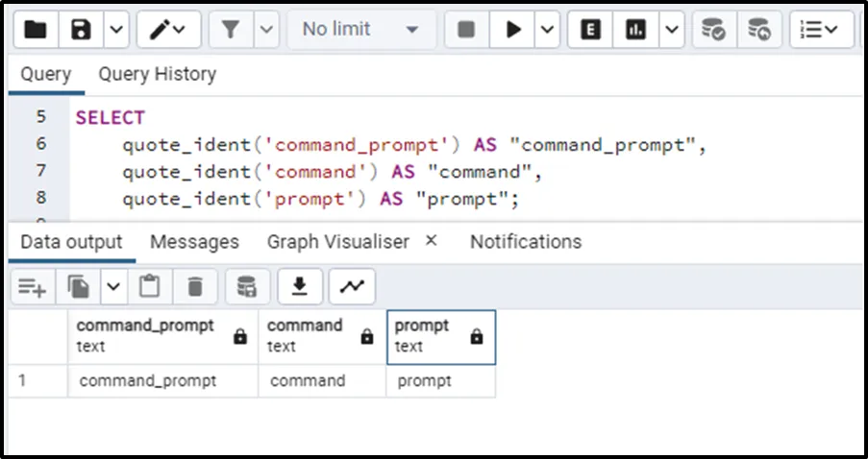This screenshot has height=459, width=868.
Task: Run the query with the Execute play button
Action: click(x=513, y=30)
